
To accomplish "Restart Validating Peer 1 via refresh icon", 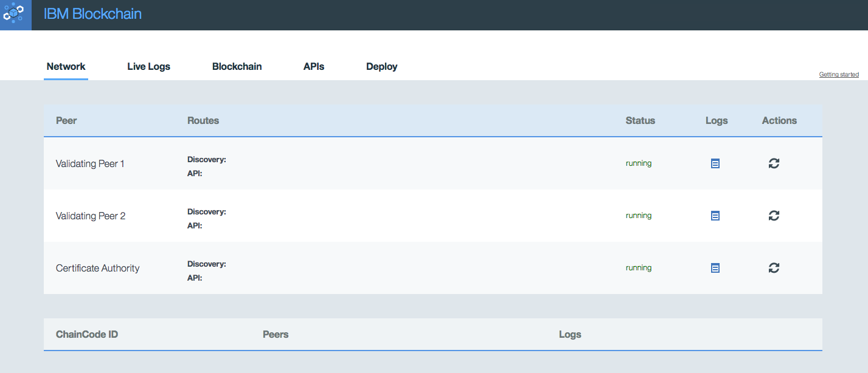I will tap(774, 163).
